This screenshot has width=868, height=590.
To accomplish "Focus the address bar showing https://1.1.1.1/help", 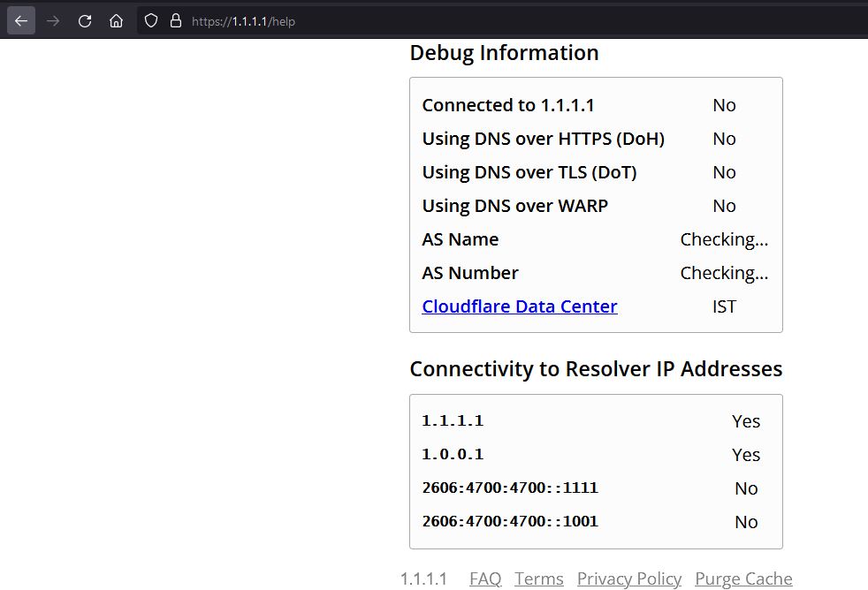I will (x=499, y=21).
